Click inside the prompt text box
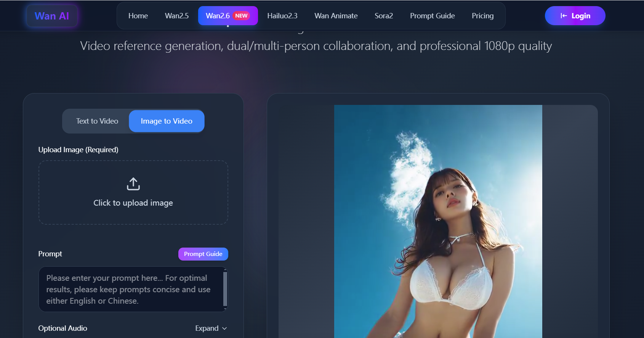 tap(130, 289)
